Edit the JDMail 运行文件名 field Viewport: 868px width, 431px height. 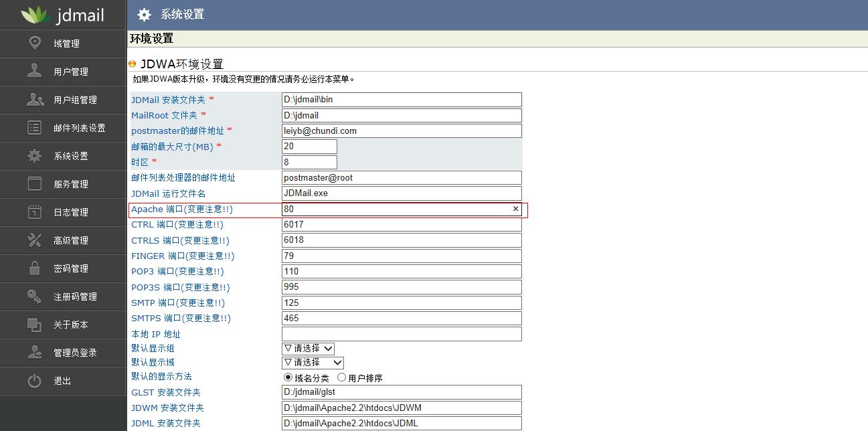tap(402, 193)
